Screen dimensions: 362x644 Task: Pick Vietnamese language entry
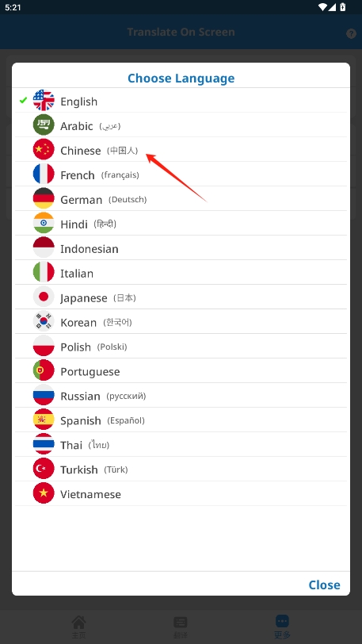[x=181, y=493]
